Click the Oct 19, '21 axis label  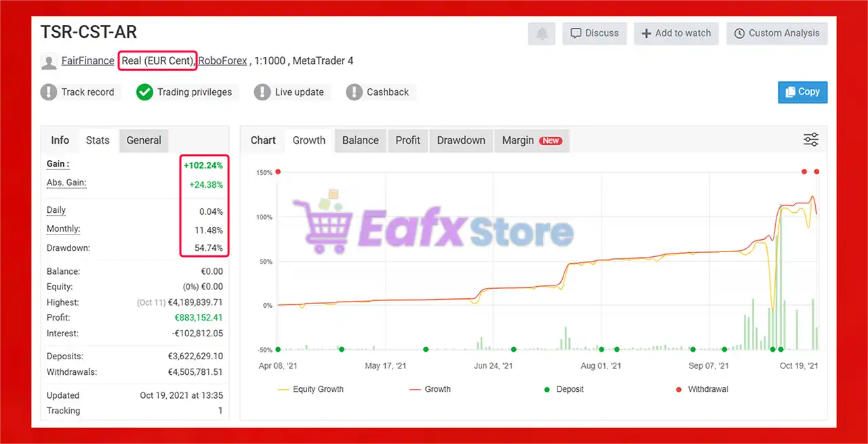(799, 366)
